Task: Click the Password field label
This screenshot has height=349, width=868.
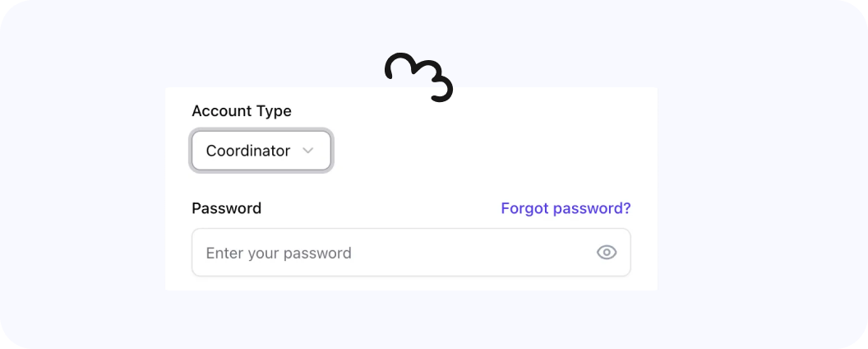Action: (226, 208)
